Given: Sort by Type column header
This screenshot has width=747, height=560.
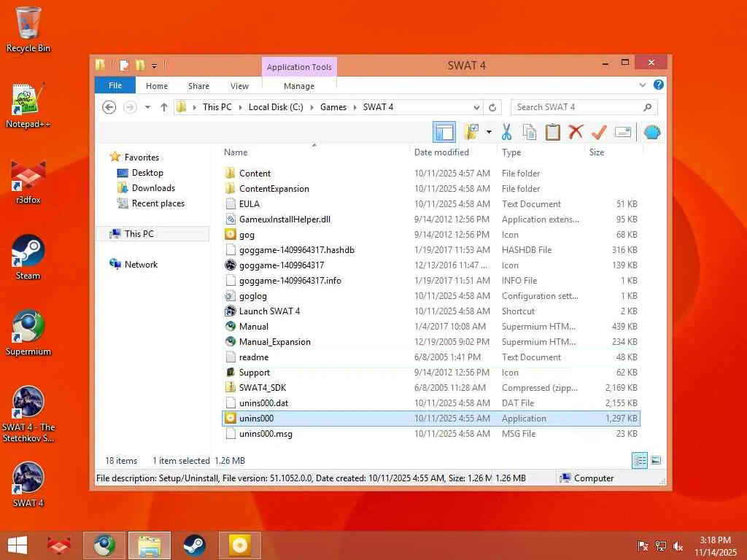Looking at the screenshot, I should point(511,152).
